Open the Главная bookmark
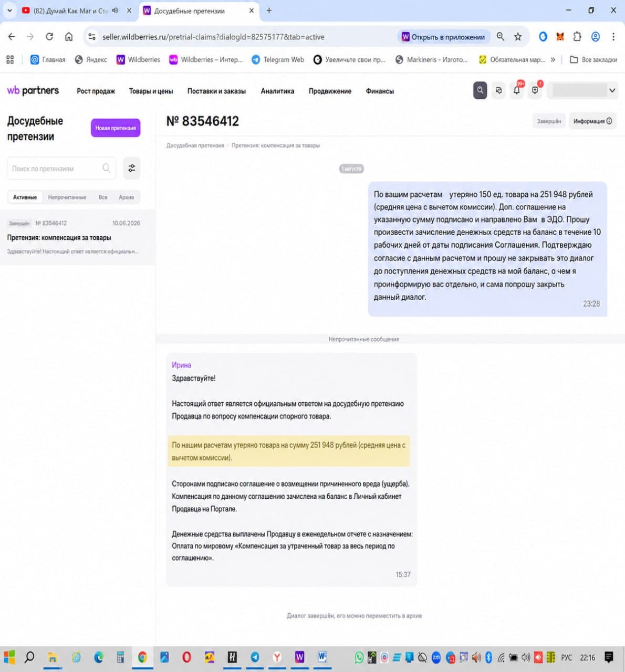The image size is (625, 672). coord(48,59)
